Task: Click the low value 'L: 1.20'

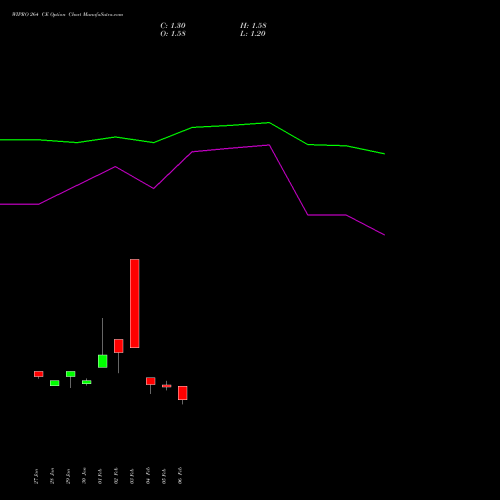Action: click(253, 34)
